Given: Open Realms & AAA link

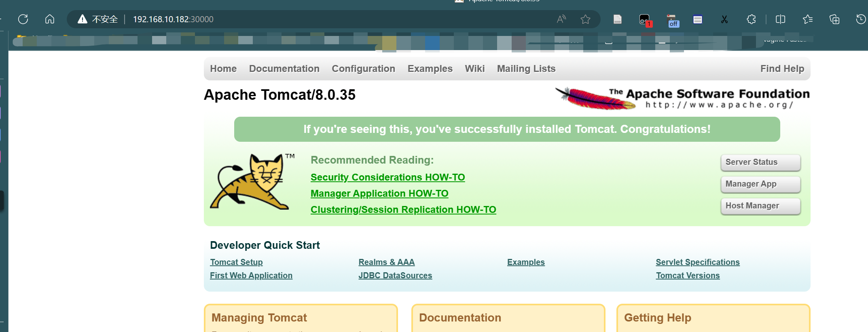Looking at the screenshot, I should (x=387, y=262).
